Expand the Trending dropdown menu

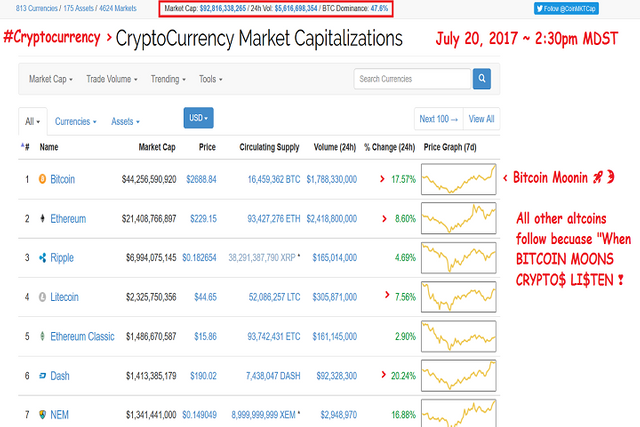point(168,79)
